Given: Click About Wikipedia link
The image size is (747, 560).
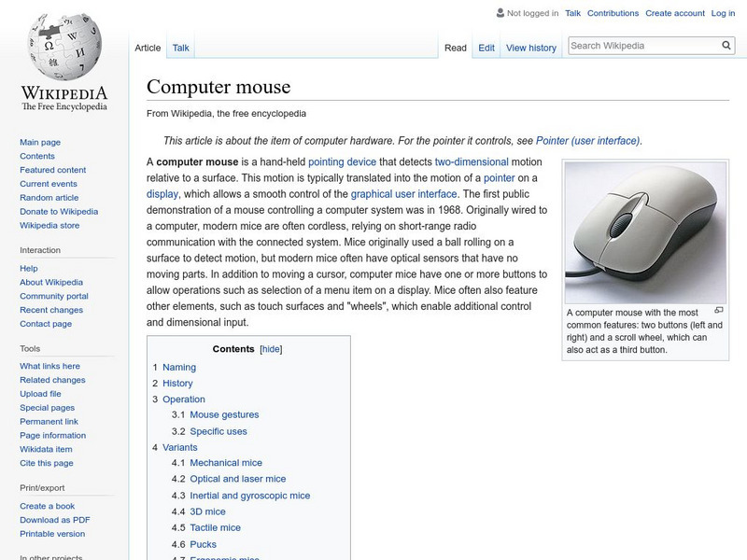Looking at the screenshot, I should 51,283.
